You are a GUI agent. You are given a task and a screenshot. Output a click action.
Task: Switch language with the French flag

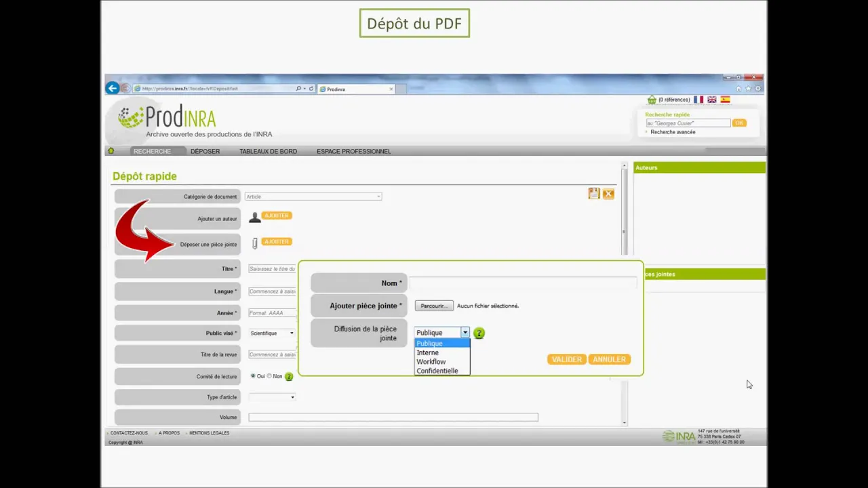coord(698,100)
